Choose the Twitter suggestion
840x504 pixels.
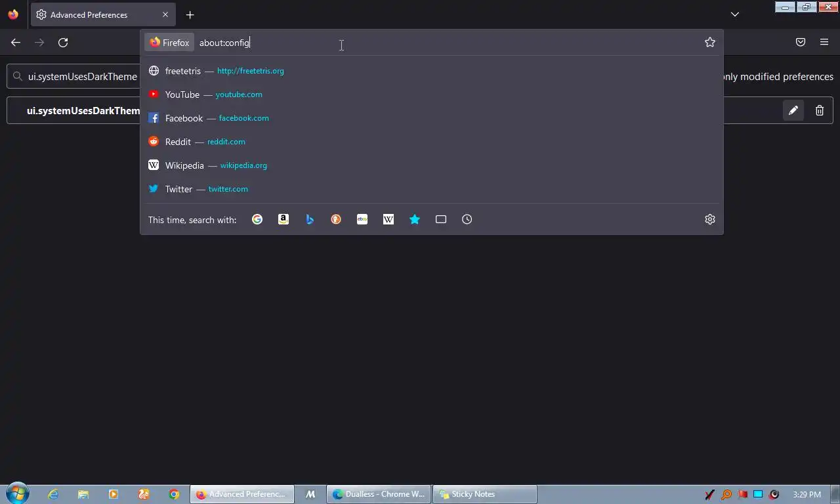click(432, 189)
